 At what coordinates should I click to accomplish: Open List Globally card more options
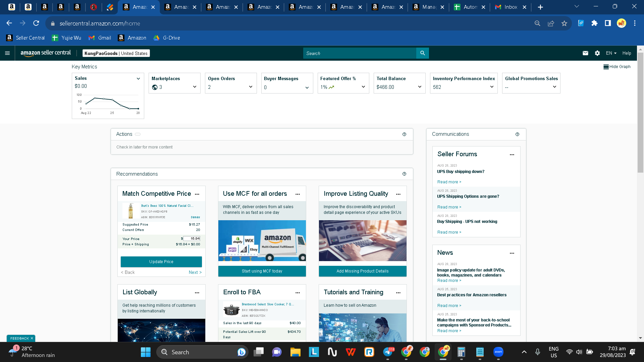tap(197, 293)
